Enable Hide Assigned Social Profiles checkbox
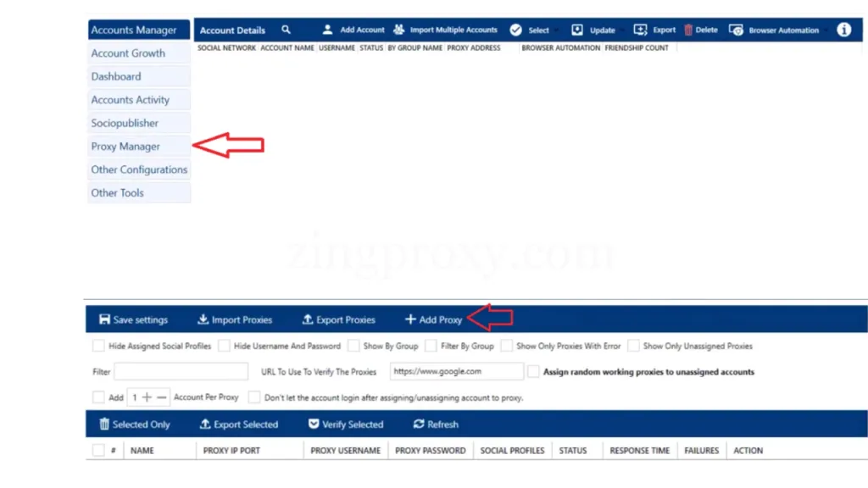Viewport: 868px width, 488px height. pyautogui.click(x=98, y=346)
